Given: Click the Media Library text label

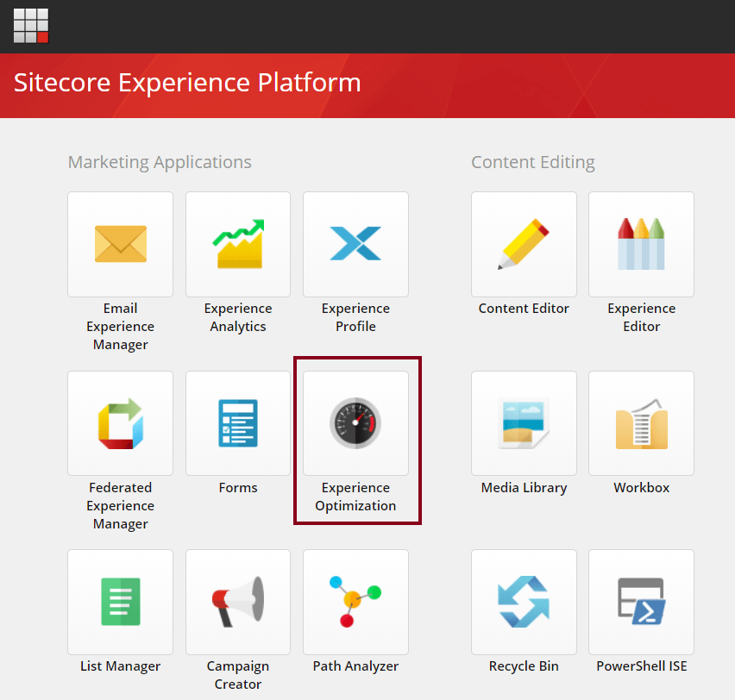Looking at the screenshot, I should pos(524,488).
